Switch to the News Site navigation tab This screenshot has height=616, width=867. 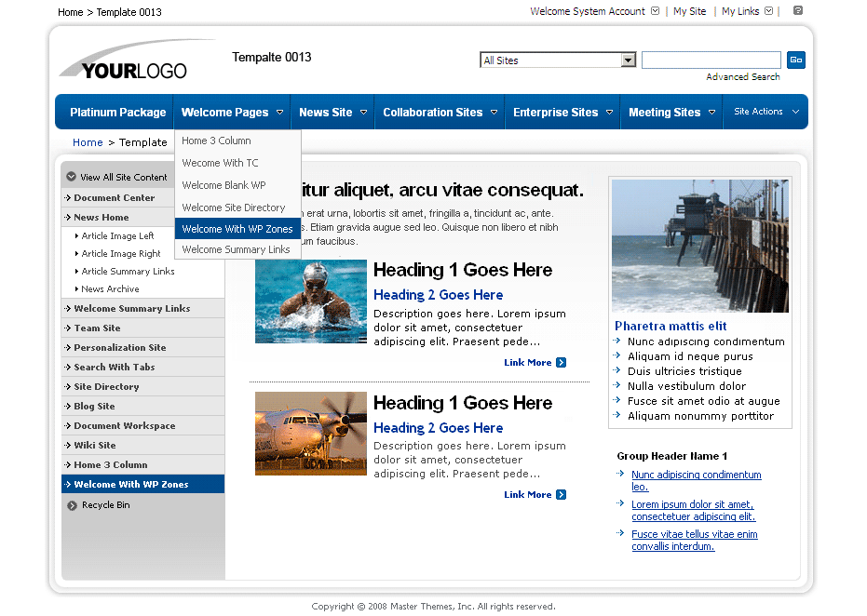326,111
